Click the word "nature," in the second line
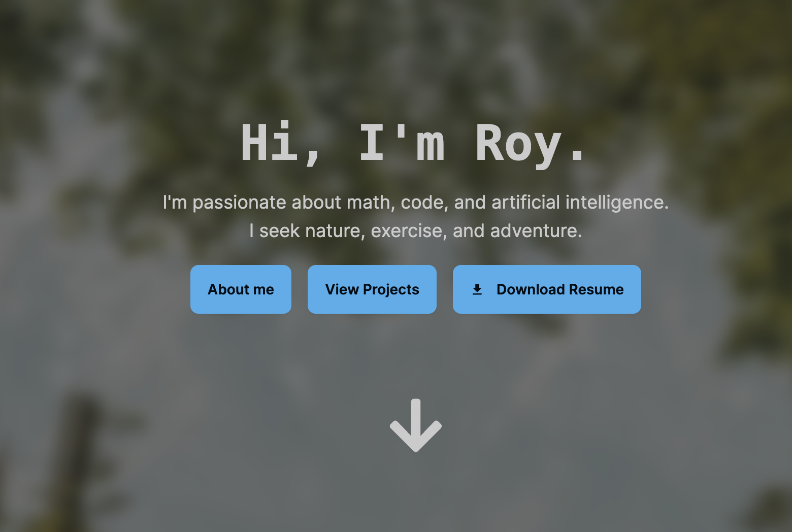 click(336, 231)
